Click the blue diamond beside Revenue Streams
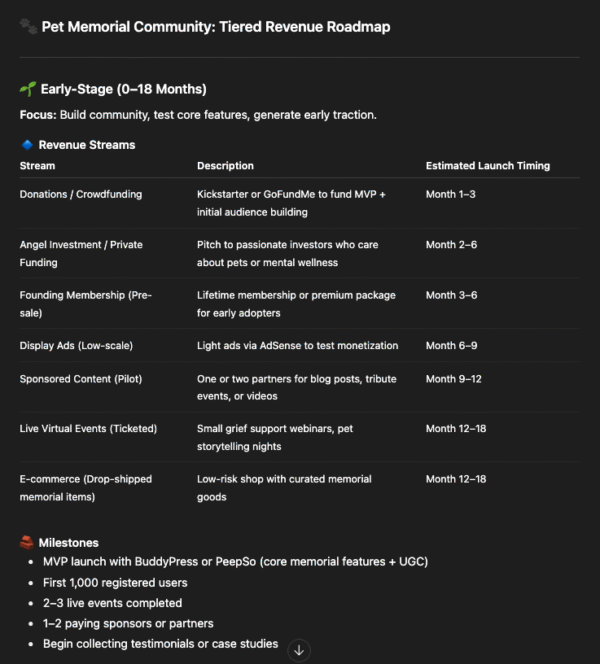Screen dimensions: 600x664 [27, 145]
